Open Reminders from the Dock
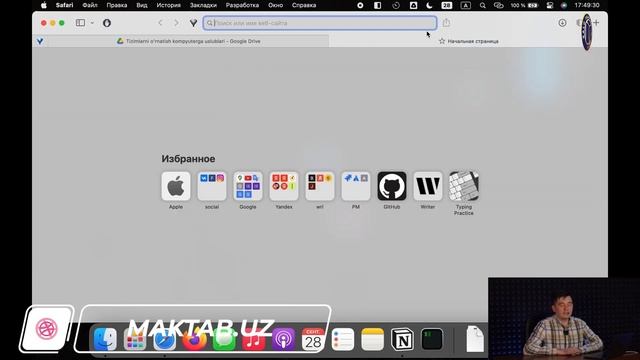The image size is (640, 360). 343,339
